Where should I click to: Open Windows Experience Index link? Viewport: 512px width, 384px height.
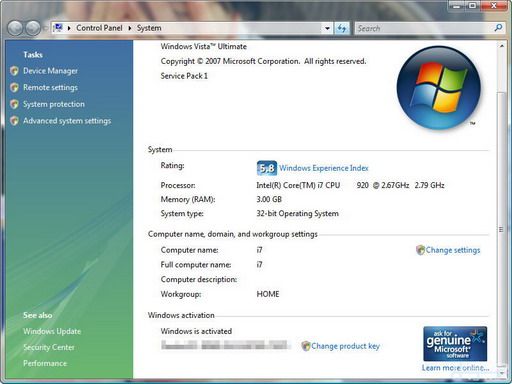[x=324, y=168]
